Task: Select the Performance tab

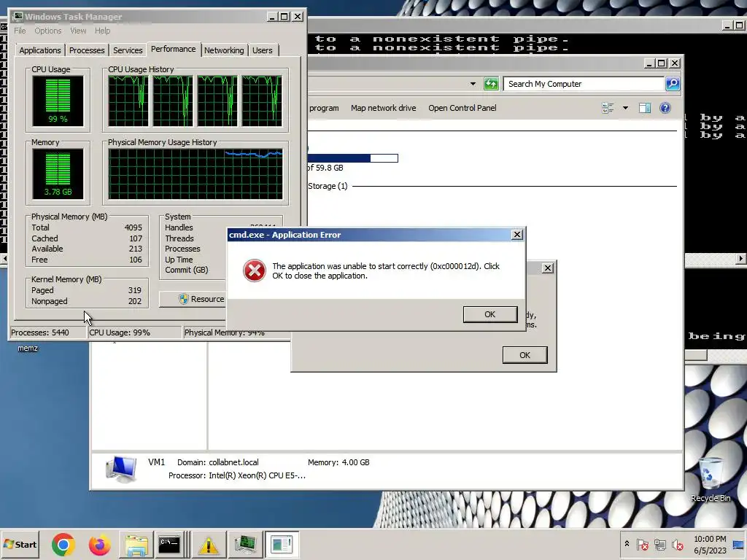Action: (x=174, y=49)
